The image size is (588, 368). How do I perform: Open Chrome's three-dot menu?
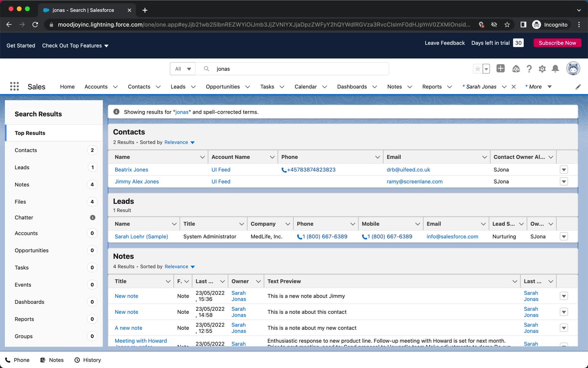pos(579,25)
